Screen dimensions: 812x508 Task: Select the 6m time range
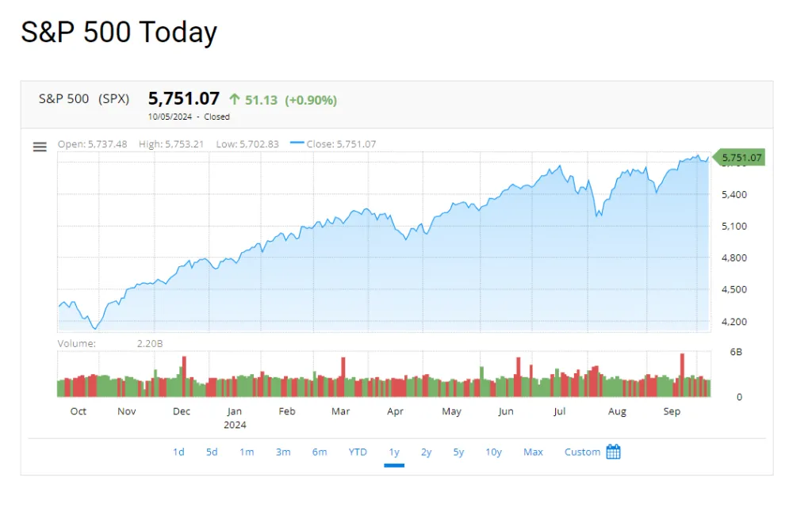320,453
